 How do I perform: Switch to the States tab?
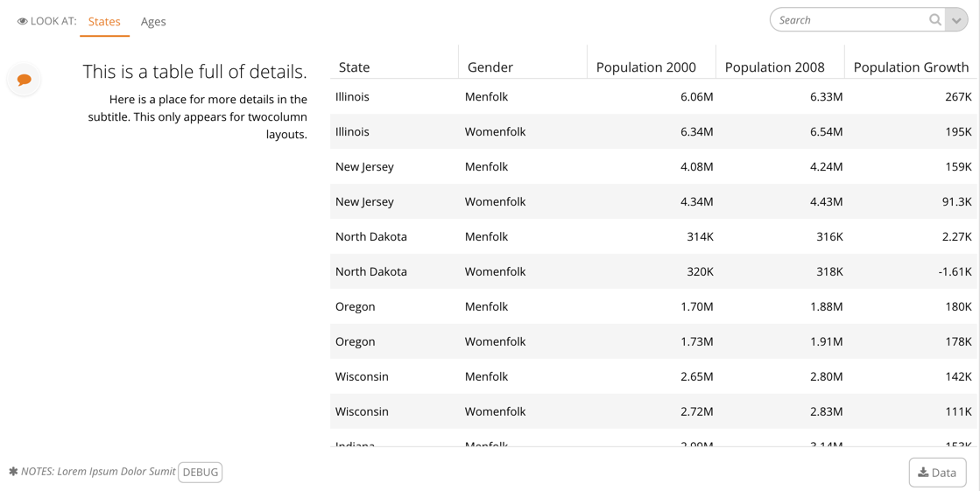pyautogui.click(x=104, y=22)
